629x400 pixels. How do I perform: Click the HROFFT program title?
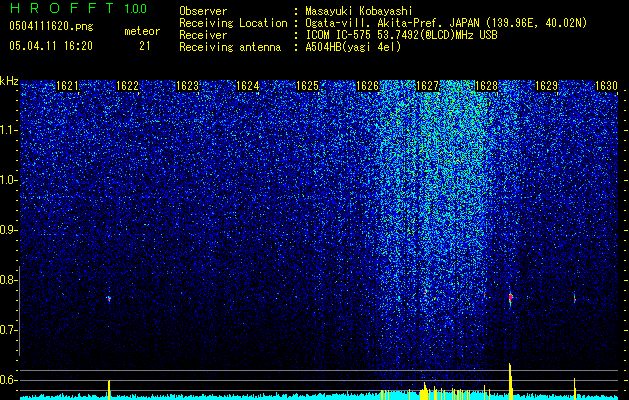(x=62, y=8)
